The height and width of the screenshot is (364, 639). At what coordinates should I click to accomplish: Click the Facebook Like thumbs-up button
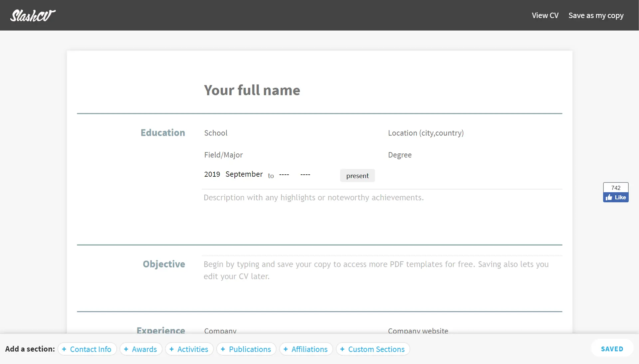[615, 197]
